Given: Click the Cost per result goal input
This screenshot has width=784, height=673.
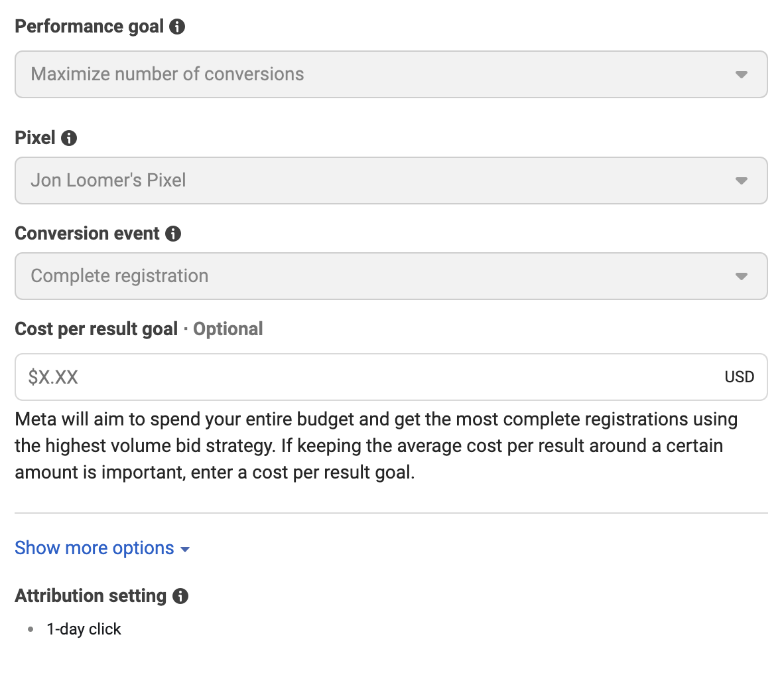Looking at the screenshot, I should coord(332,377).
